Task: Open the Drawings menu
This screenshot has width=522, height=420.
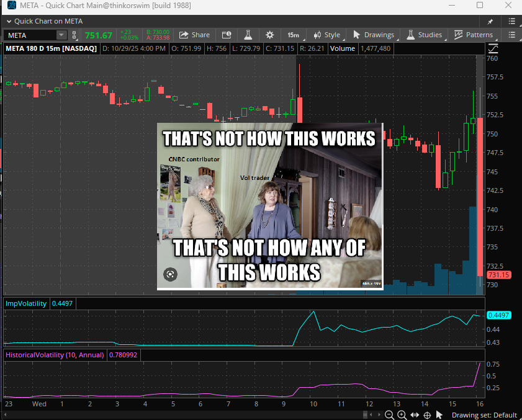Action: [374, 35]
